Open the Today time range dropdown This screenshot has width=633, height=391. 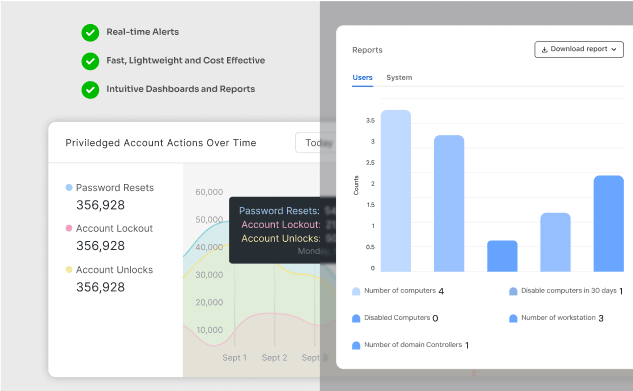[315, 142]
